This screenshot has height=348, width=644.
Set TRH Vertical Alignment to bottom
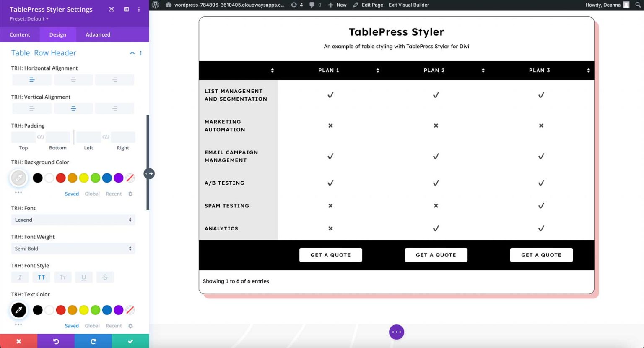point(114,108)
